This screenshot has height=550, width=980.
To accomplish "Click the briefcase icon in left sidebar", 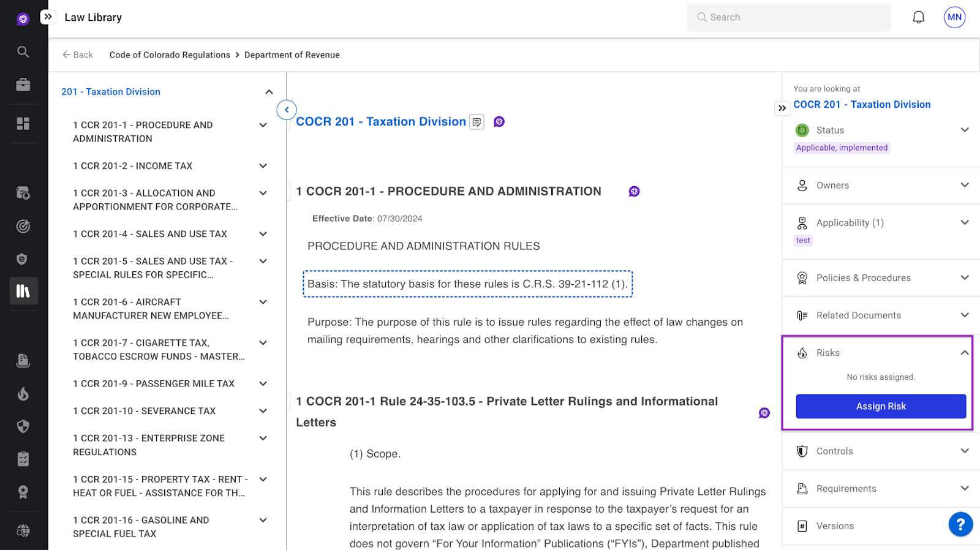I will pyautogui.click(x=23, y=85).
